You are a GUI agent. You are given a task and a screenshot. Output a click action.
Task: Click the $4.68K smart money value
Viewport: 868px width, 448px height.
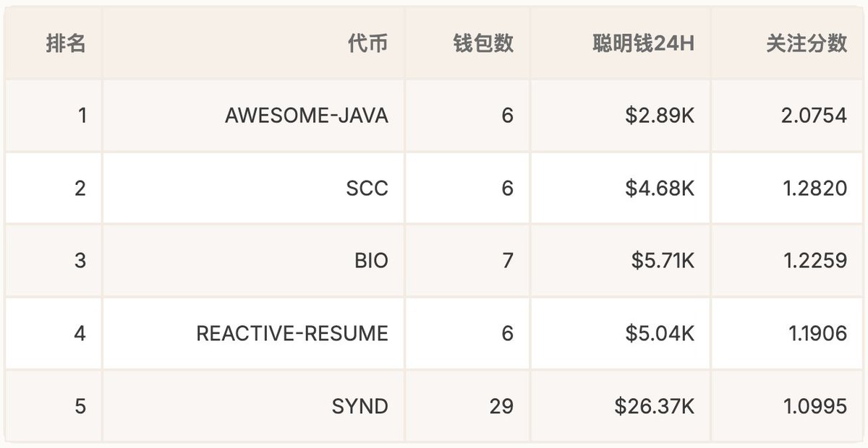pos(661,189)
